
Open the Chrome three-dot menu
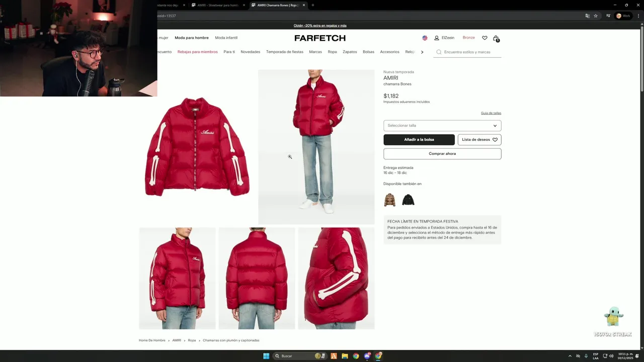638,16
